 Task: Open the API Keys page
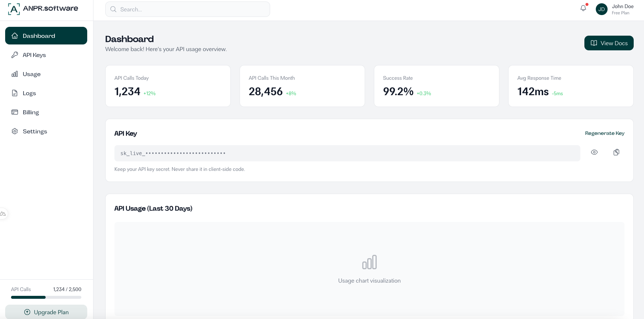tap(34, 55)
